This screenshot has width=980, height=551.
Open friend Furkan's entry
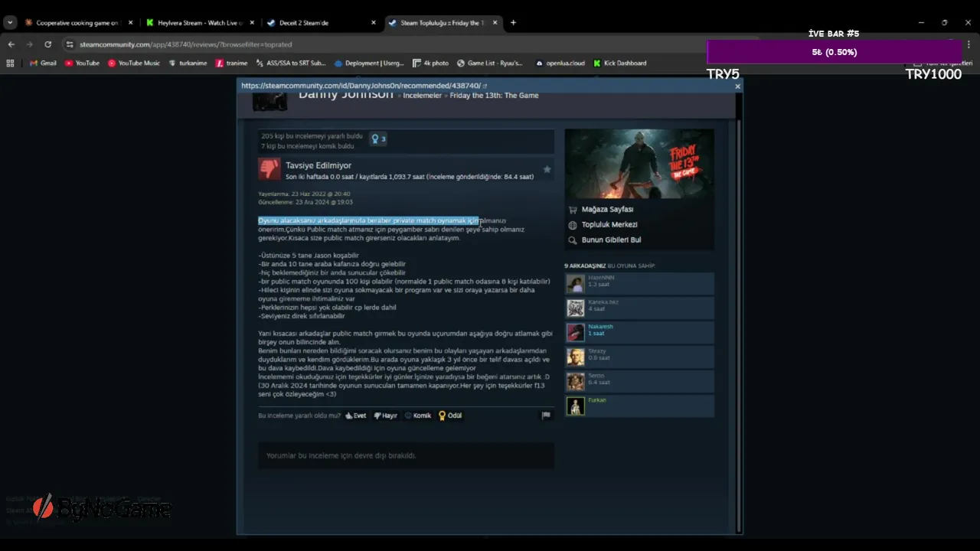point(639,406)
